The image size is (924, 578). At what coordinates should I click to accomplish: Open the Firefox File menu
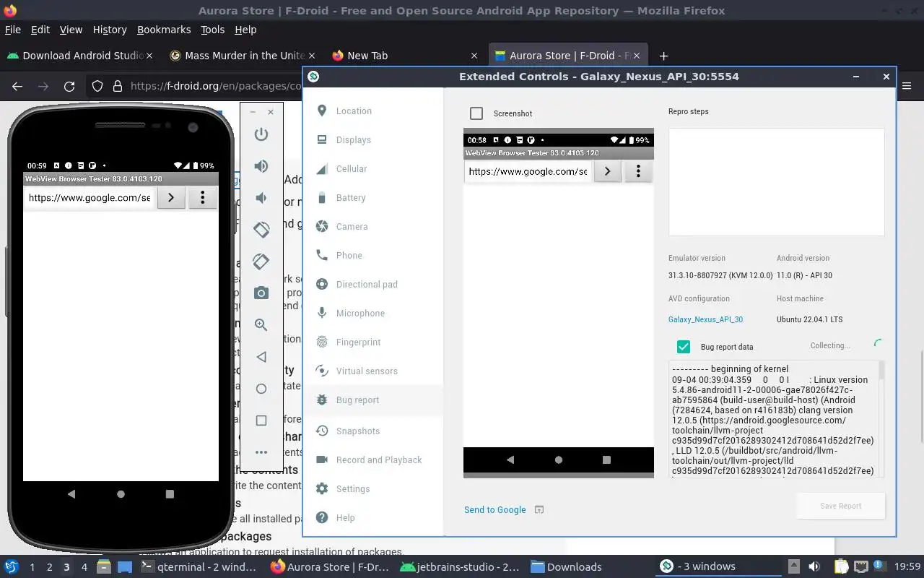13,30
